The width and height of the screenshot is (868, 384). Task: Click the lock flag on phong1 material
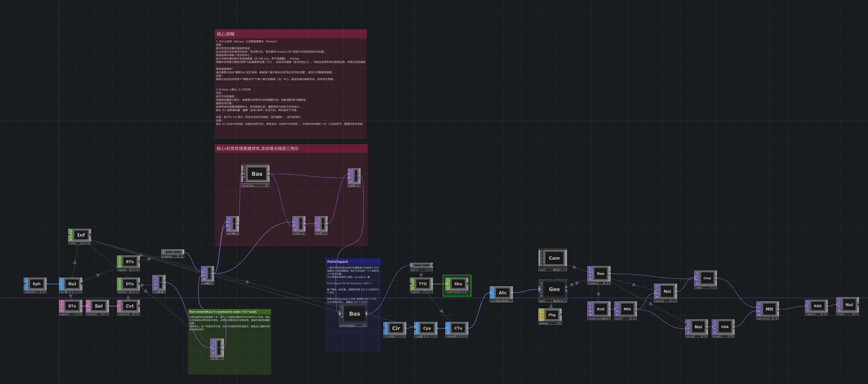(542, 319)
